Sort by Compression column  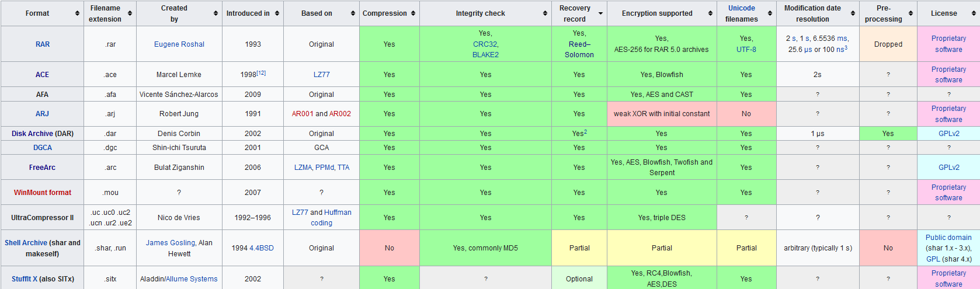pos(413,13)
